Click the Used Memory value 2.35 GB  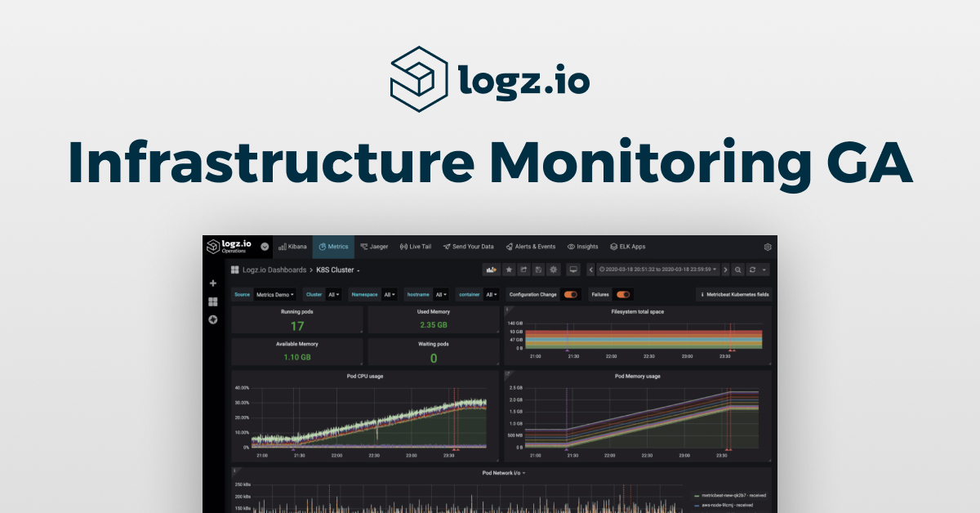(x=433, y=325)
